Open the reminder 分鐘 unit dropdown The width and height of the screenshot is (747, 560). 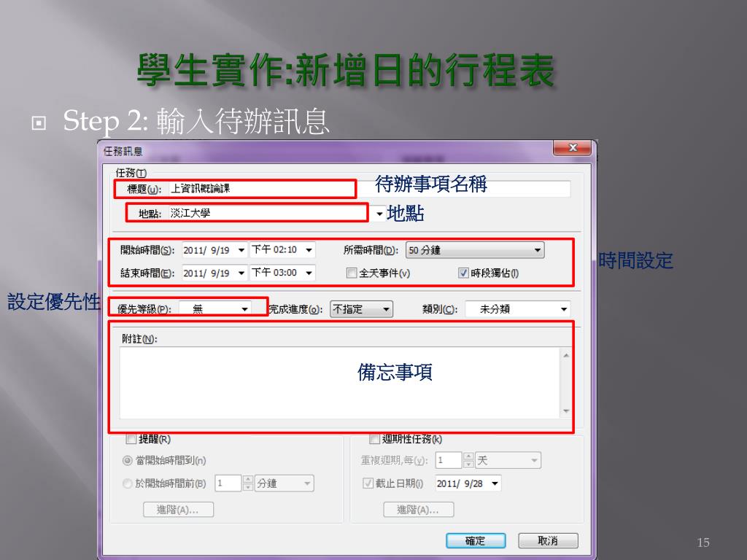click(x=285, y=483)
